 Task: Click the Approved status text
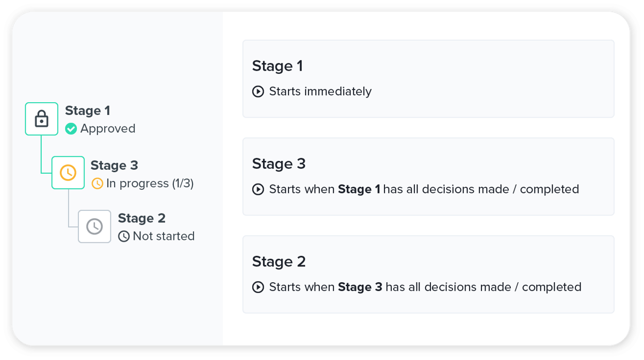(x=108, y=129)
